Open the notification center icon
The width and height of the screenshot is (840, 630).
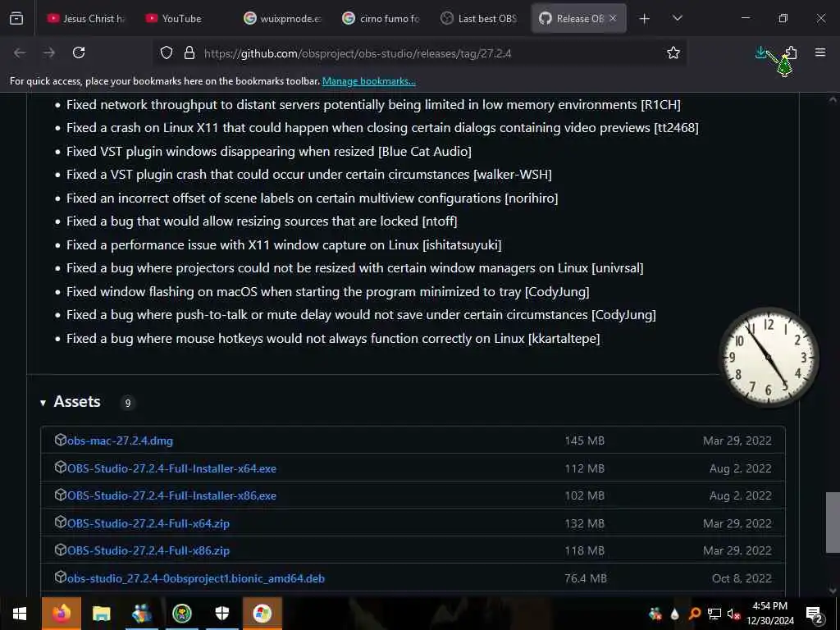tap(815, 614)
